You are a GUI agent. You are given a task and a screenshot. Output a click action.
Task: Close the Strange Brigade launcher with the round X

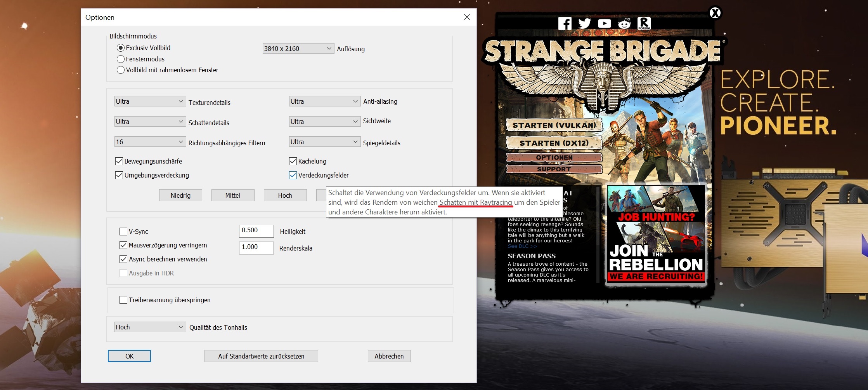[x=715, y=13]
